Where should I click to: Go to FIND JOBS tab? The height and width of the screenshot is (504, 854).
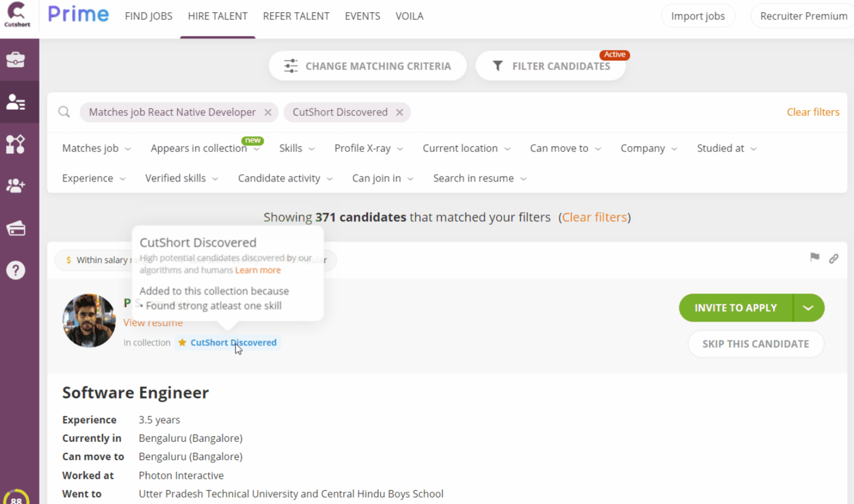[x=148, y=16]
